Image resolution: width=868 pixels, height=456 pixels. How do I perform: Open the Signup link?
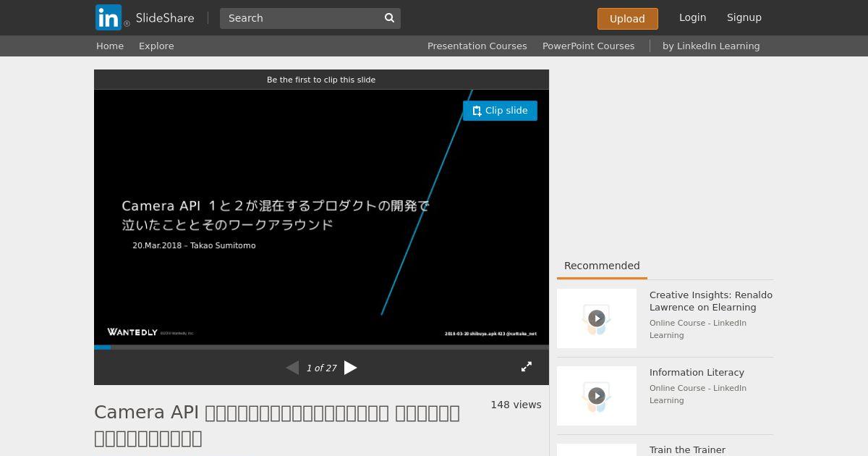744,17
